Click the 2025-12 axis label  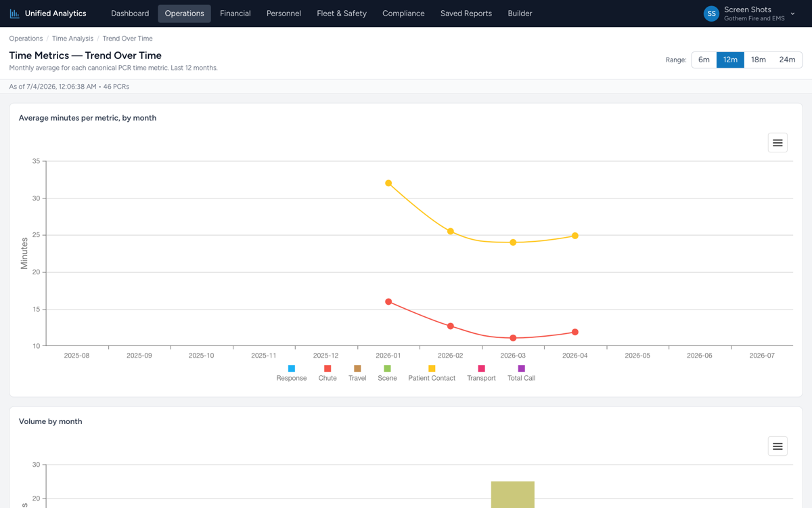325,356
